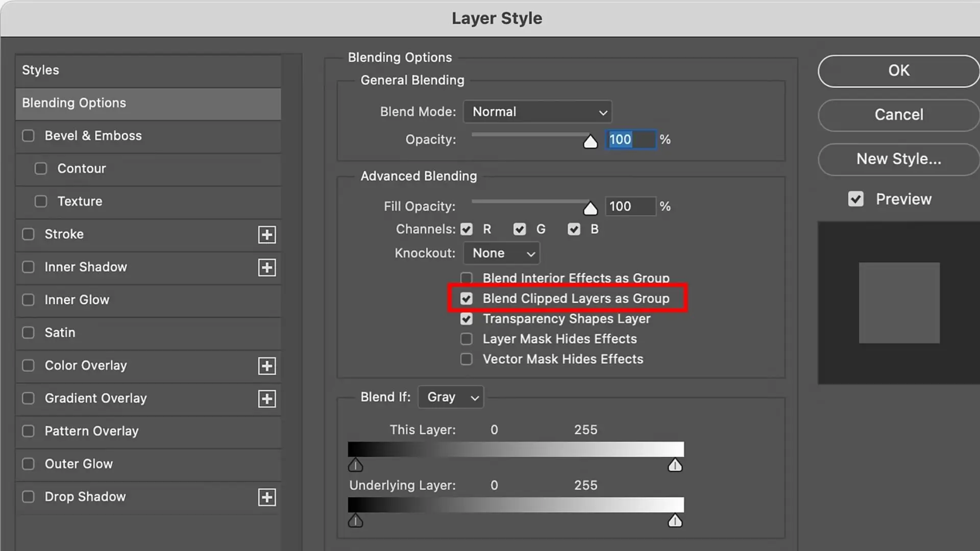Select Styles in the left list

(148, 70)
